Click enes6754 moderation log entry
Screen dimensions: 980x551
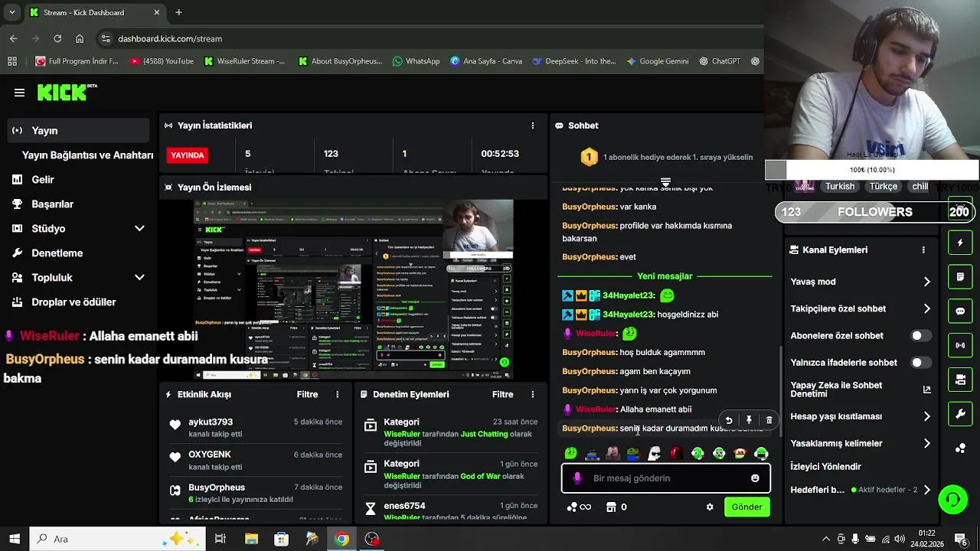pyautogui.click(x=404, y=506)
